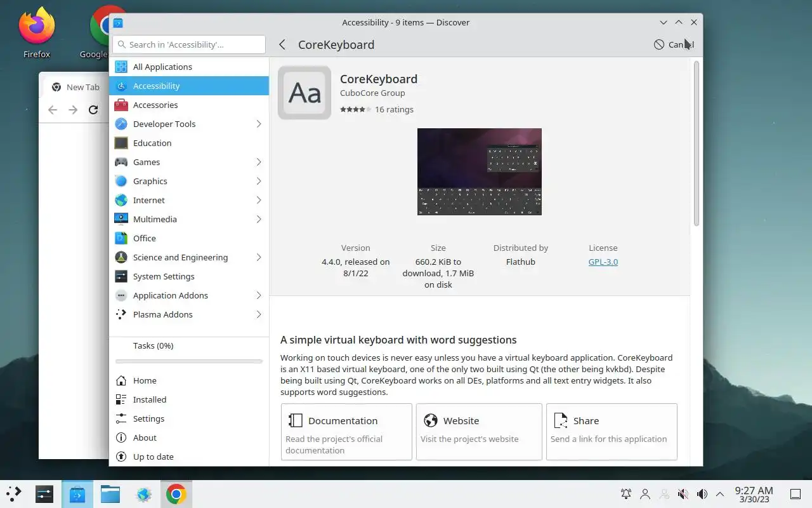Click the search field in Discover
Image resolution: width=812 pixels, height=508 pixels.
click(189, 44)
